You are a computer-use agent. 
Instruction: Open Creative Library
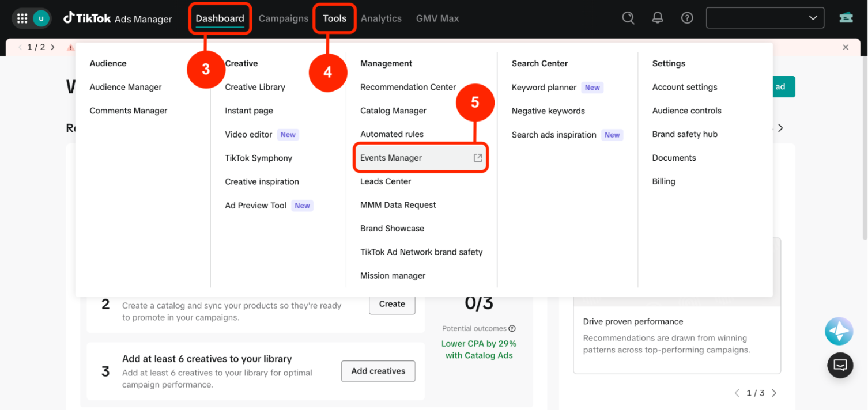pos(255,87)
